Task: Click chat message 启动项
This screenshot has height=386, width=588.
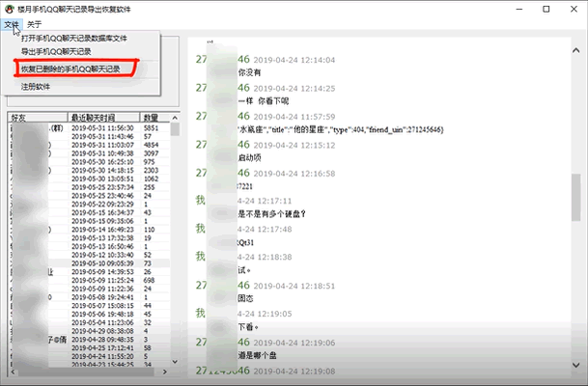Action: pos(249,157)
